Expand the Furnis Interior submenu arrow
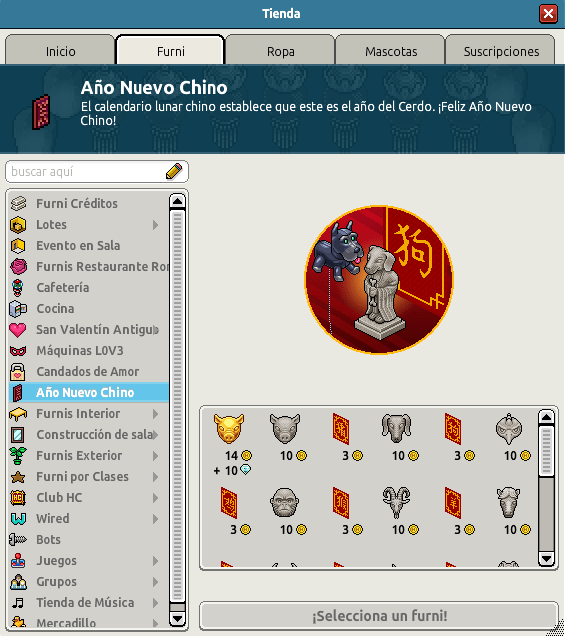 pos(155,414)
